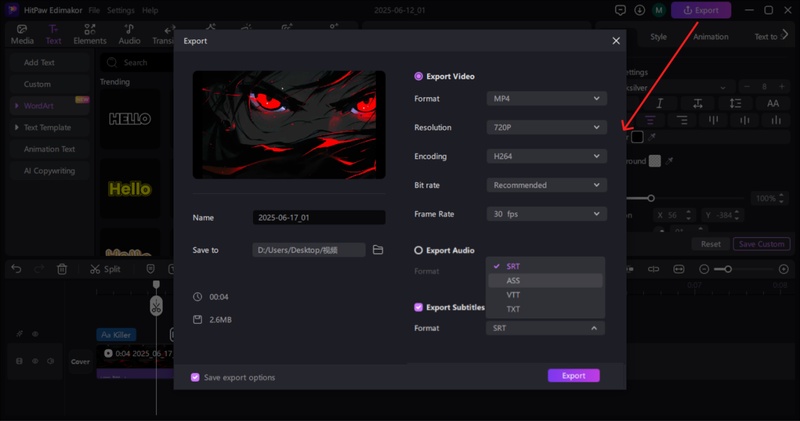Click the Split scissors tool in timeline toolbar
800x421 pixels.
coord(104,269)
